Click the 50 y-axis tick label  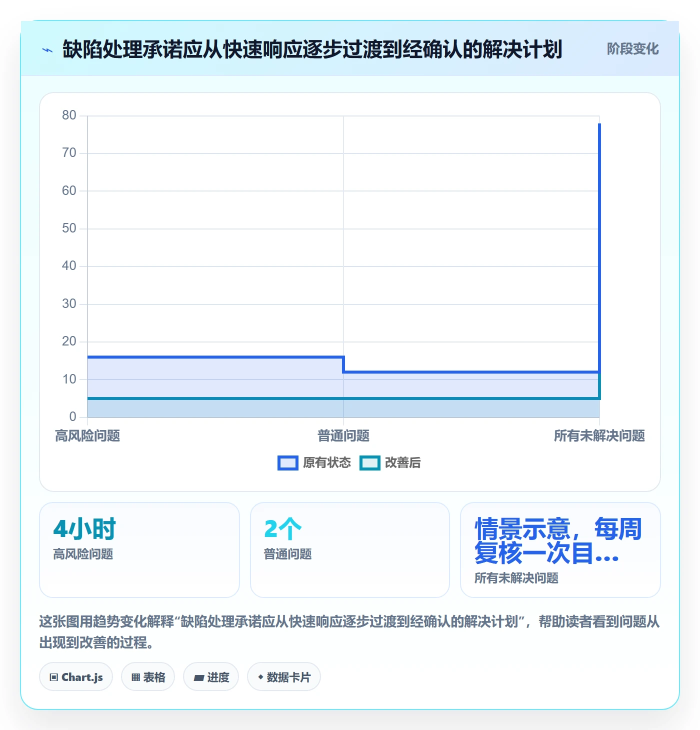pos(69,228)
